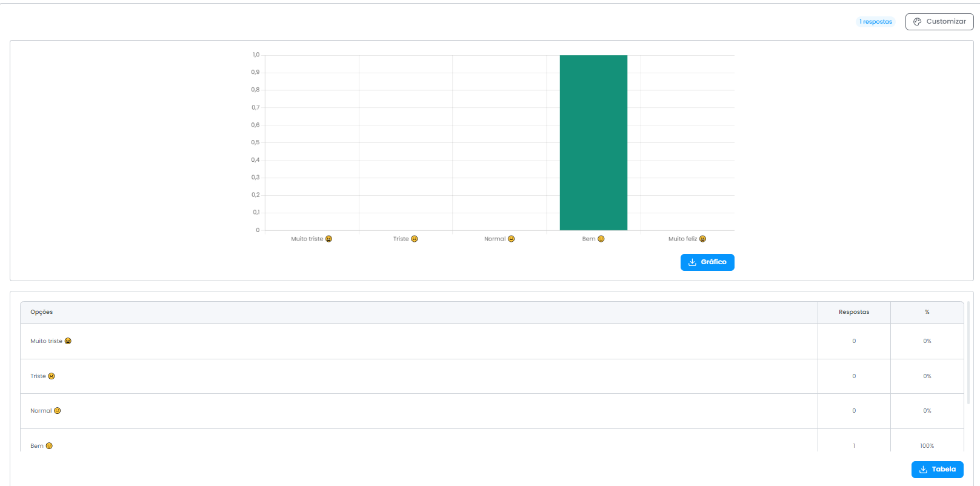The height and width of the screenshot is (486, 980).
Task: Click the 1,0 y-axis value
Action: click(x=256, y=55)
